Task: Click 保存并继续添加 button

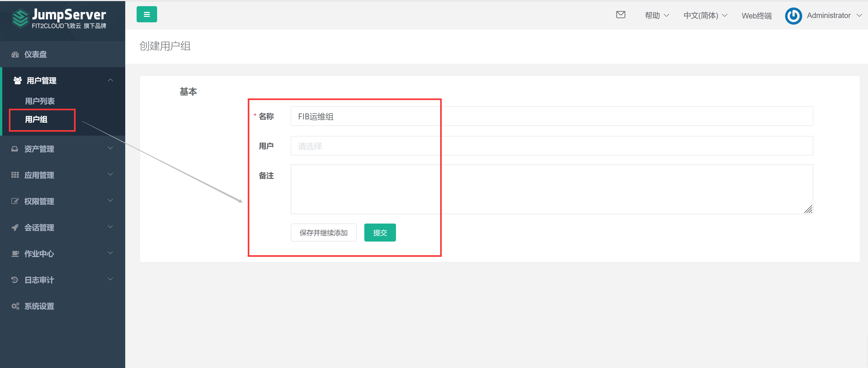Action: tap(323, 232)
